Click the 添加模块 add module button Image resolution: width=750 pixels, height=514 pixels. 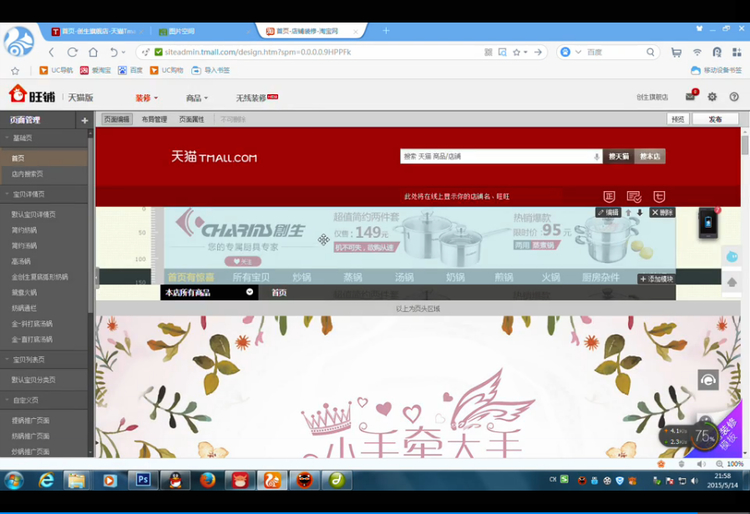pos(656,279)
